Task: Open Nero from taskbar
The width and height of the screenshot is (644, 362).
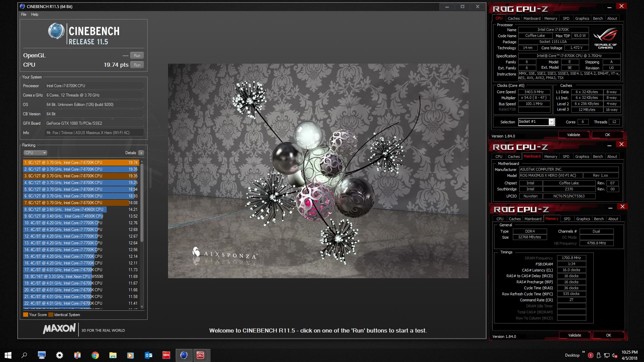Action: [x=166, y=355]
